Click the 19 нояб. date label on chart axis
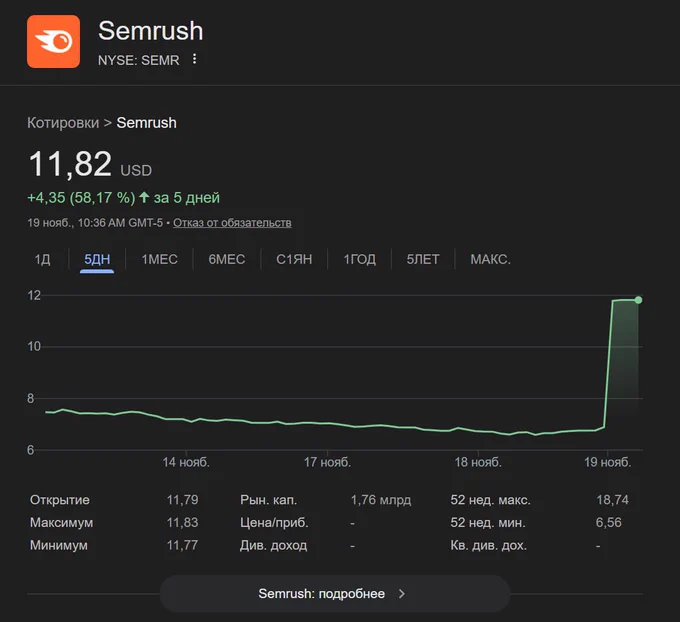Image resolution: width=680 pixels, height=622 pixels. click(x=607, y=462)
